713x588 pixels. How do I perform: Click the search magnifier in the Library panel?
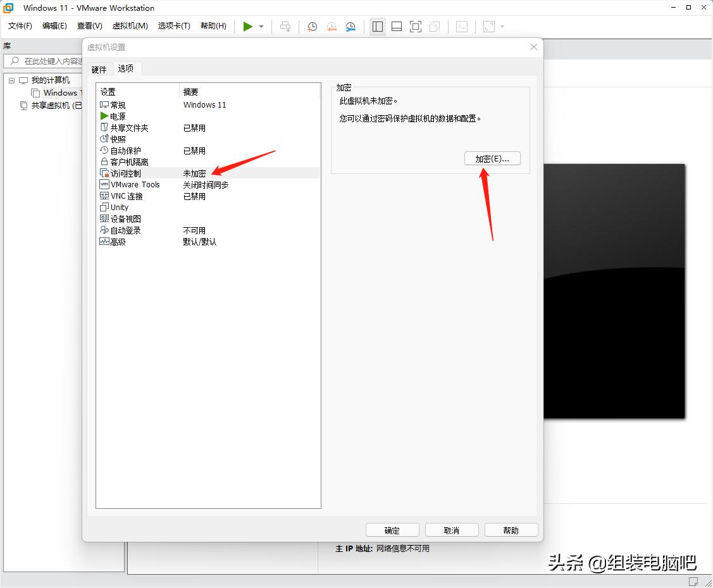[x=14, y=61]
